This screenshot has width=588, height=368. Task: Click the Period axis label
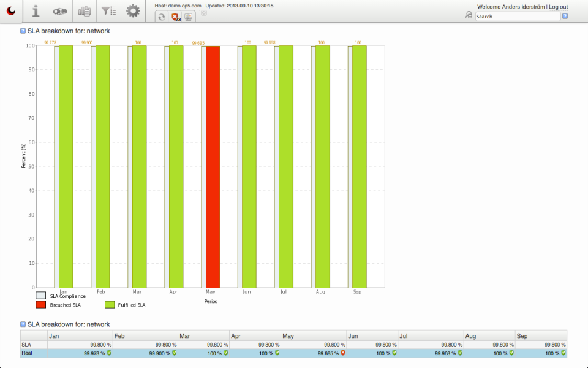[x=211, y=301]
